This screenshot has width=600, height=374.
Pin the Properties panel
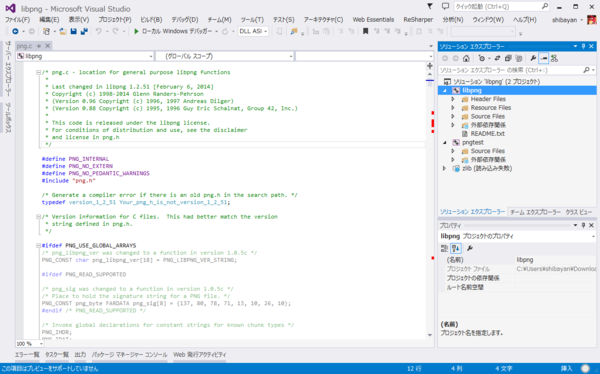point(583,225)
